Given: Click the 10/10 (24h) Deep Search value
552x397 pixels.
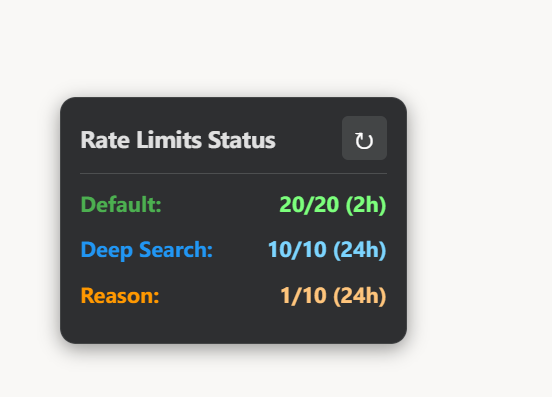Looking at the screenshot, I should [327, 250].
